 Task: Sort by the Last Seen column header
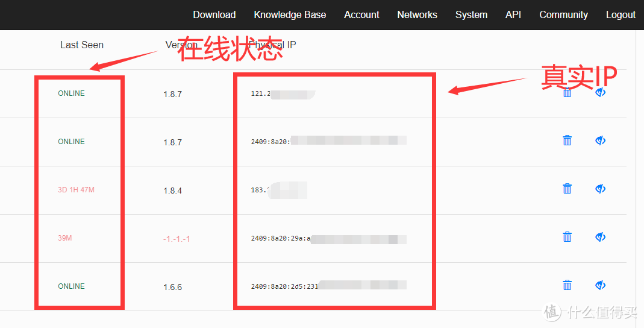(82, 45)
